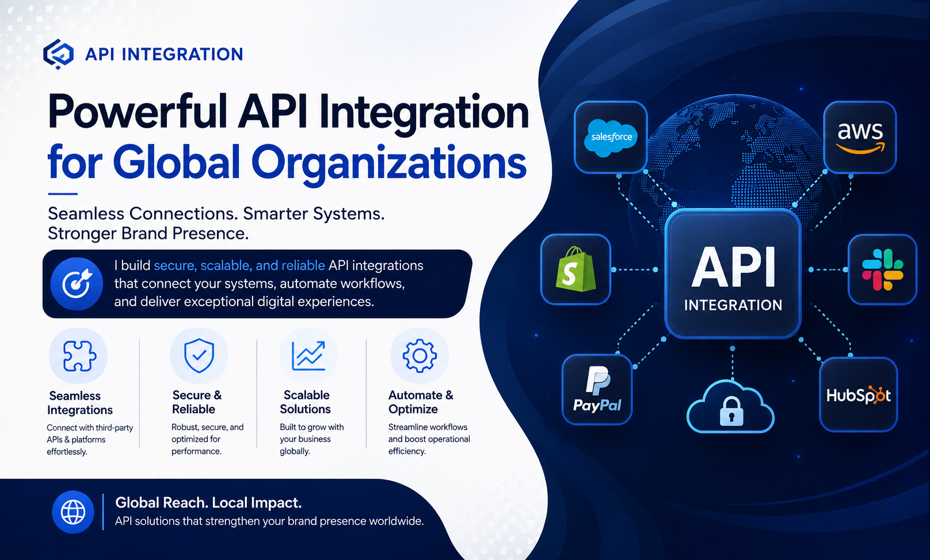Select the puzzle piece icon
The height and width of the screenshot is (560, 930).
tap(78, 356)
